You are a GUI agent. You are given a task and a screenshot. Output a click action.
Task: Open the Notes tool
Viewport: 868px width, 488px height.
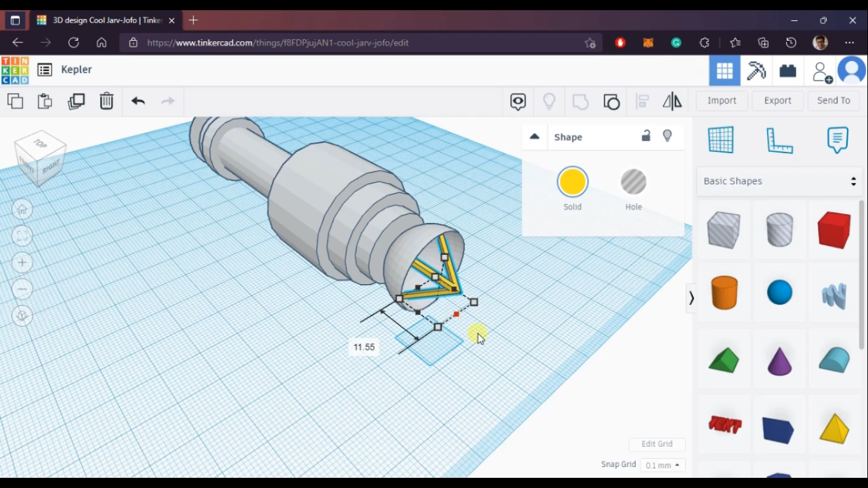pos(837,140)
